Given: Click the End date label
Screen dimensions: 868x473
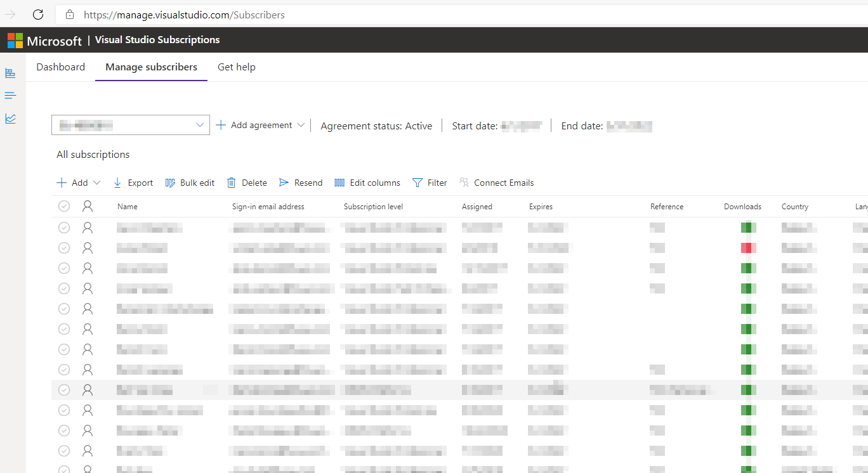Looking at the screenshot, I should coord(582,126).
